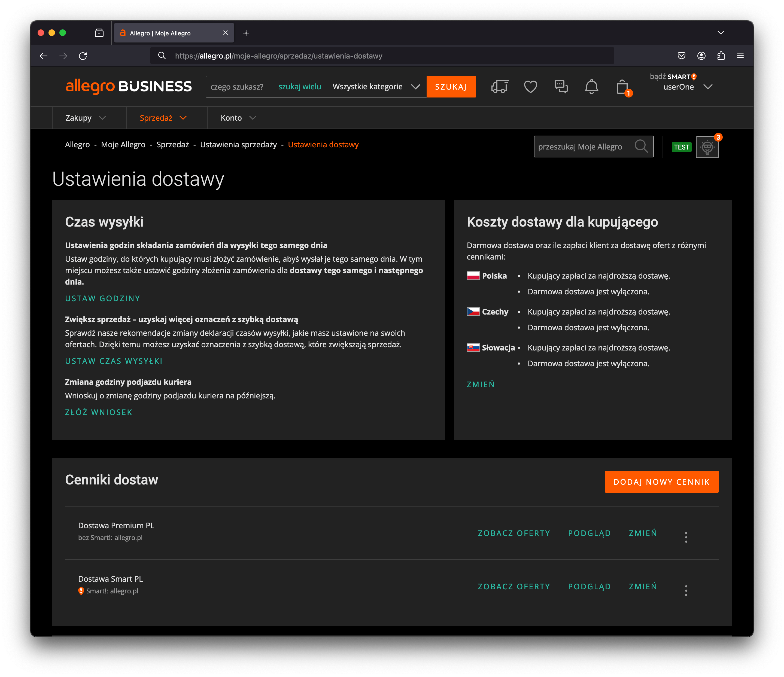Click USTAW CZAS WYSYŁKI link
Screen dimensions: 784x677
tap(114, 361)
